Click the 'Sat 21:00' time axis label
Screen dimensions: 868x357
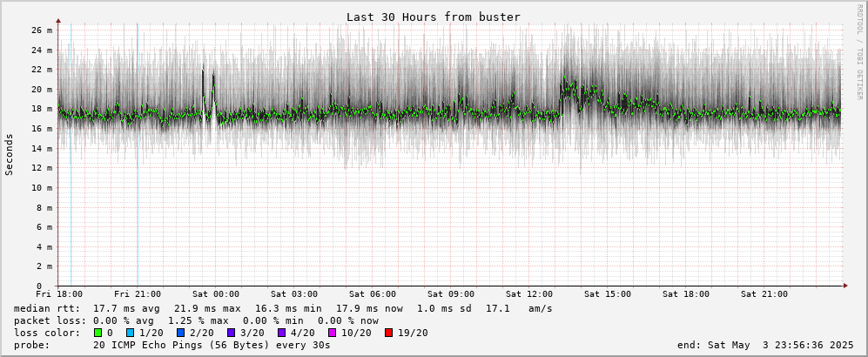(x=764, y=294)
